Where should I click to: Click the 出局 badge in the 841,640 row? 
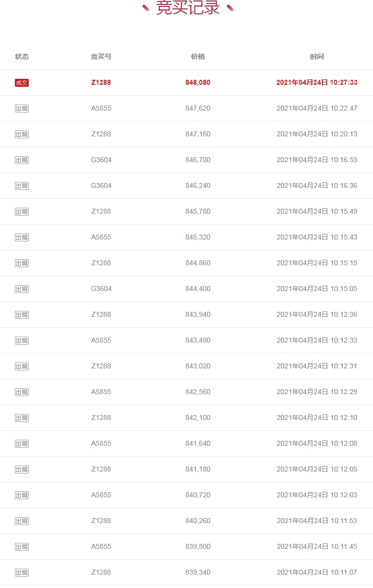click(22, 444)
